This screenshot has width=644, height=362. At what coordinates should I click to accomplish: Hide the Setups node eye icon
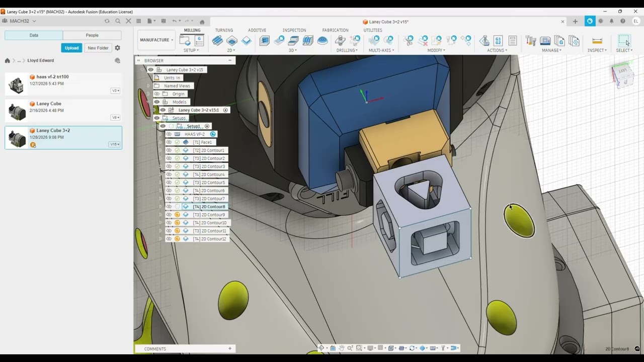[157, 118]
